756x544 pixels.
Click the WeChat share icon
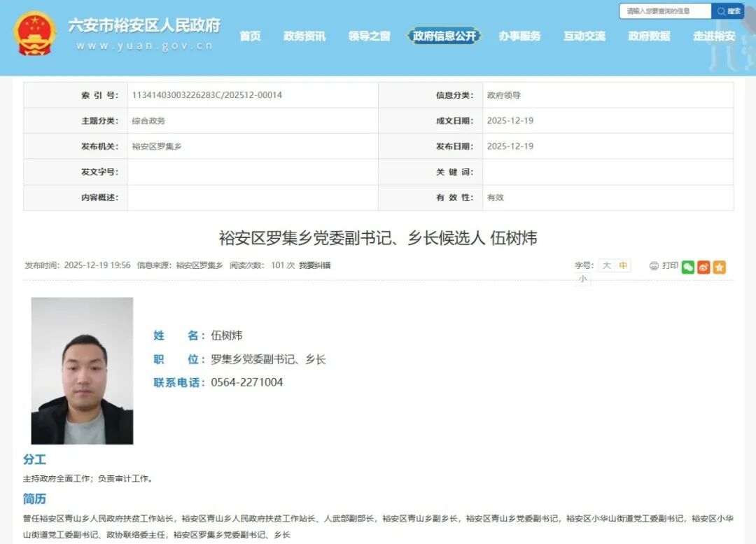coord(689,267)
